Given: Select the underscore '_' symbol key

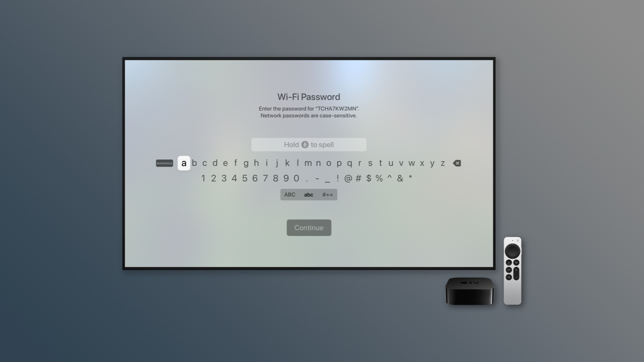Looking at the screenshot, I should [327, 178].
